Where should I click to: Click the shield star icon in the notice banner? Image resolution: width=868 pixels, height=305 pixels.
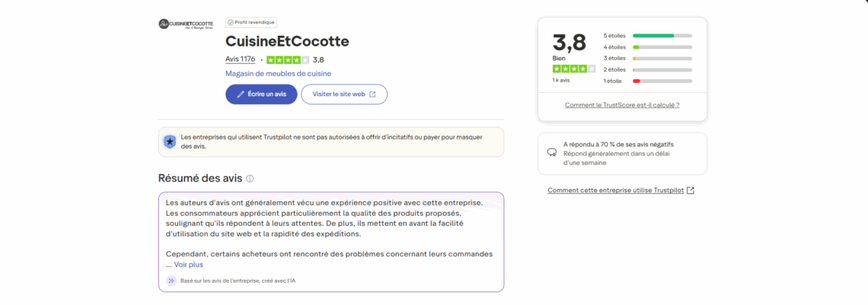170,141
